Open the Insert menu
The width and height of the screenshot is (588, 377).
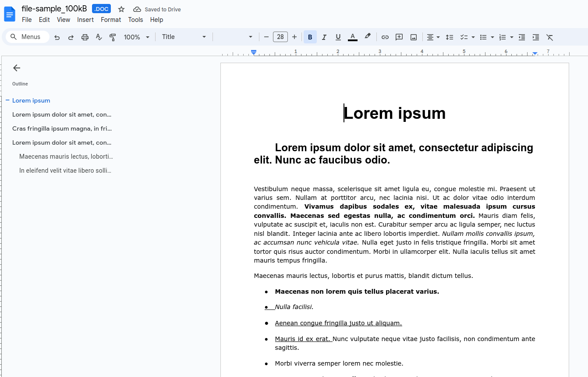[x=85, y=20]
